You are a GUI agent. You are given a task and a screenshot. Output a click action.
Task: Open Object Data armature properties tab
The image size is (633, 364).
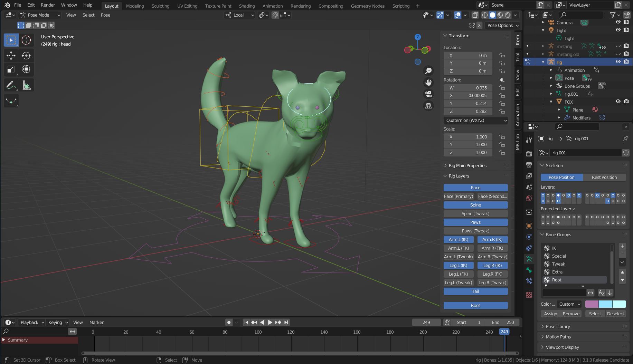[529, 259]
